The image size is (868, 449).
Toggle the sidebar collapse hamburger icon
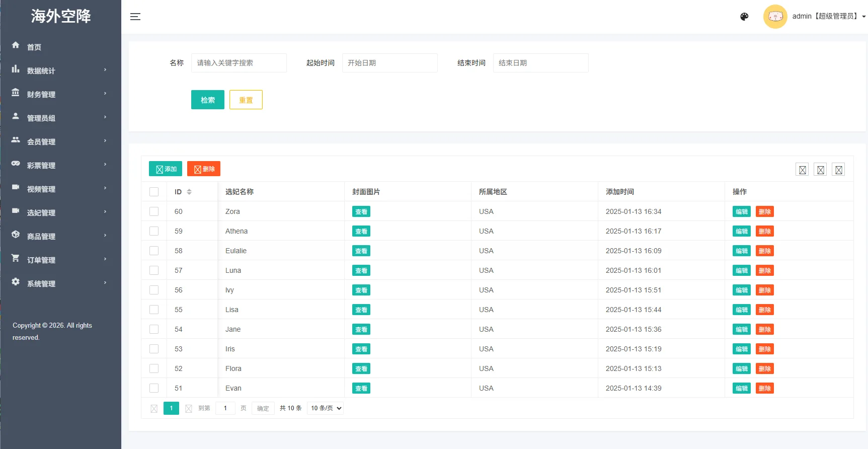pyautogui.click(x=135, y=17)
